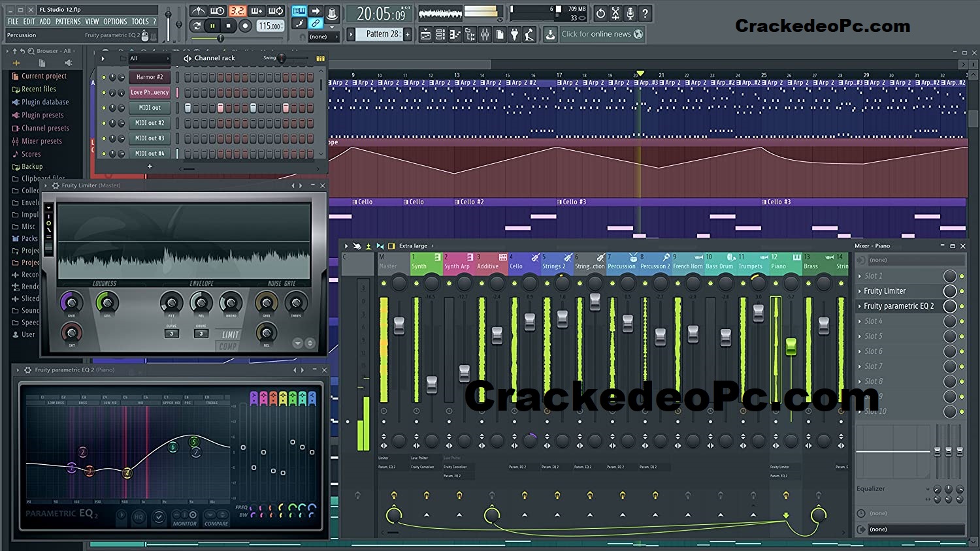The height and width of the screenshot is (551, 980).
Task: Open channel rack filter dropdown All
Action: (149, 58)
